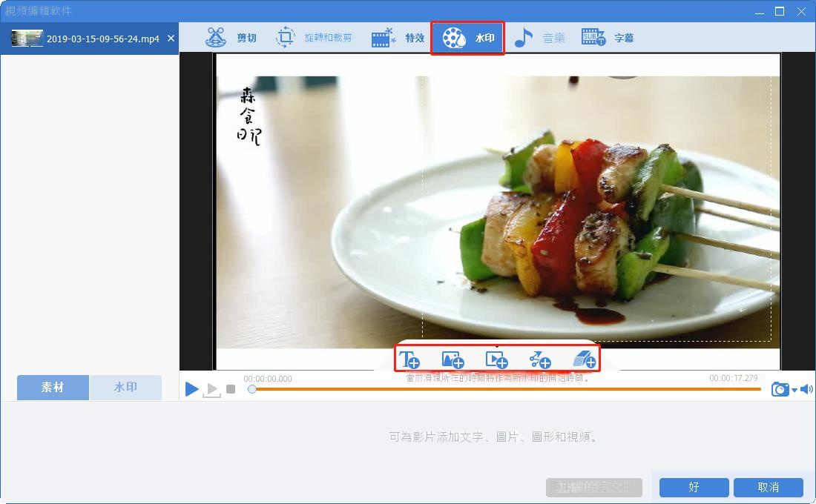Click the eraser remove-watermark icon

click(x=584, y=359)
